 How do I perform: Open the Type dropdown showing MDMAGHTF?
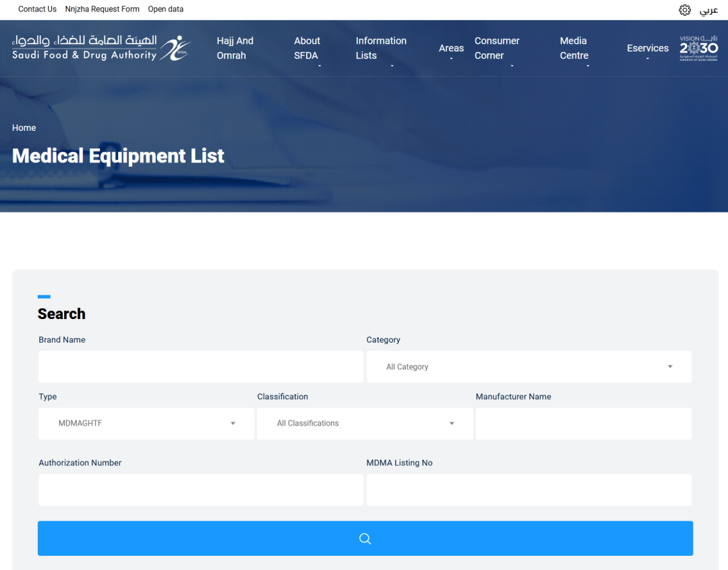pyautogui.click(x=146, y=424)
